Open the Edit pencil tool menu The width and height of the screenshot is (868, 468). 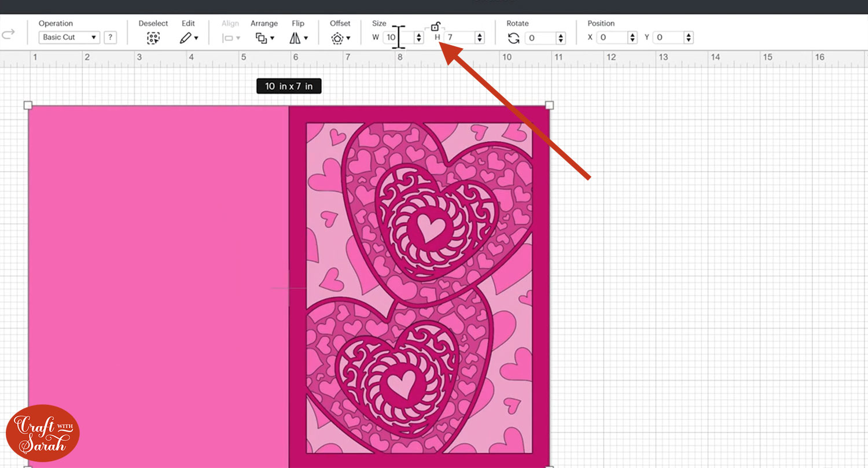pyautogui.click(x=188, y=38)
